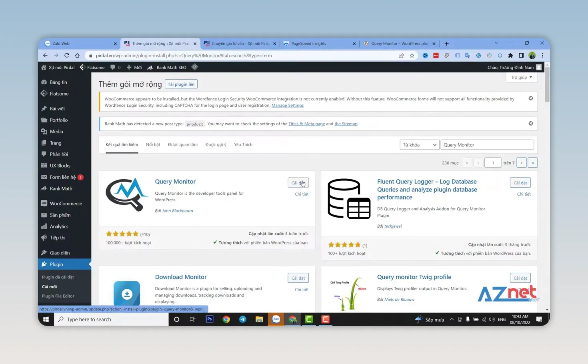View Chi tiết for Fluent Query Logger
The image size is (588, 364).
point(524,194)
